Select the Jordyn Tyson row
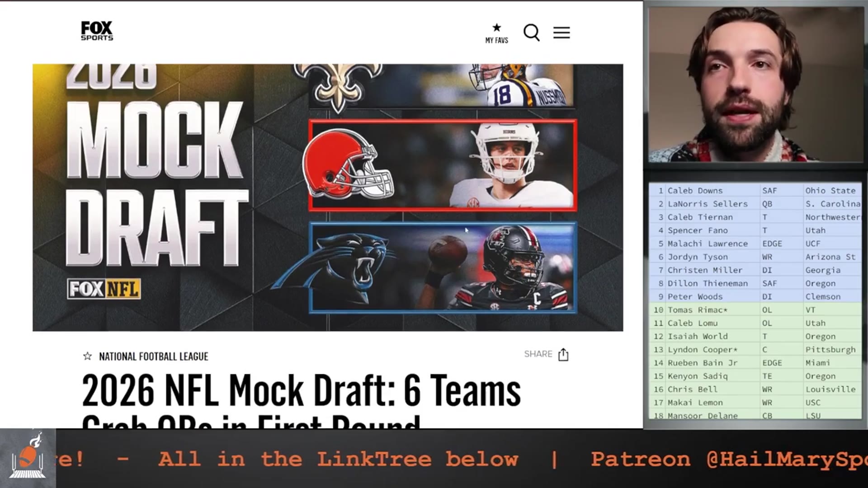 (755, 257)
